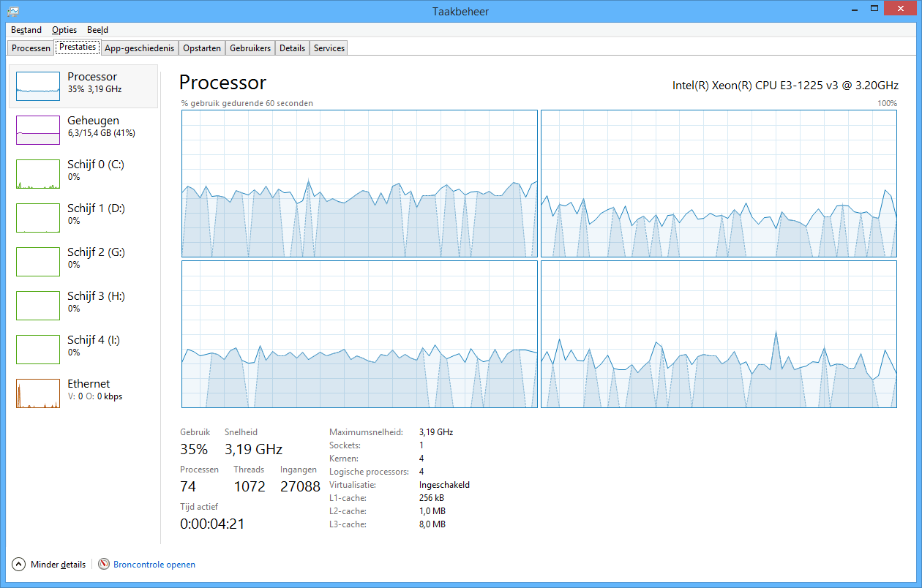922x588 pixels.
Task: Collapse view with Minder details arrow icon
Action: tap(19, 565)
